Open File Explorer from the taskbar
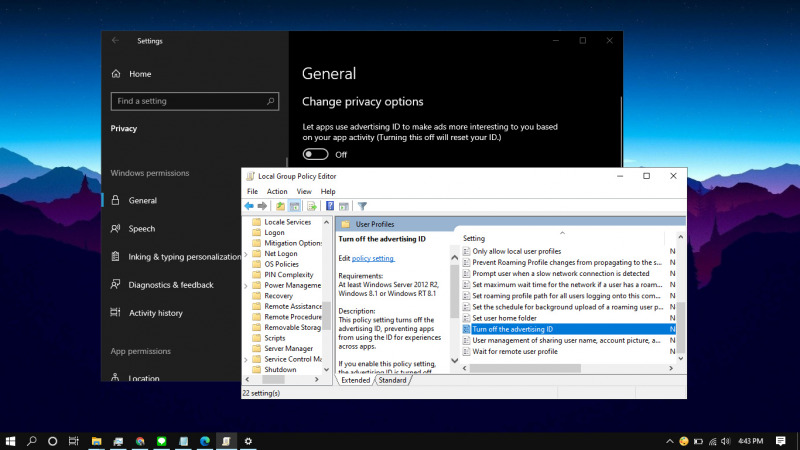This screenshot has height=450, width=800. [96, 441]
